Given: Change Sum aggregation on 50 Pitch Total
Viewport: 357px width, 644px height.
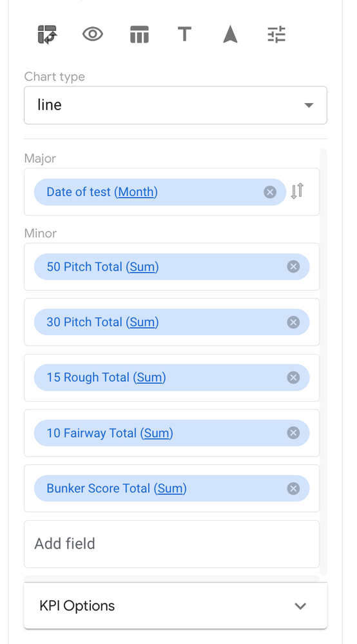Looking at the screenshot, I should tap(142, 267).
